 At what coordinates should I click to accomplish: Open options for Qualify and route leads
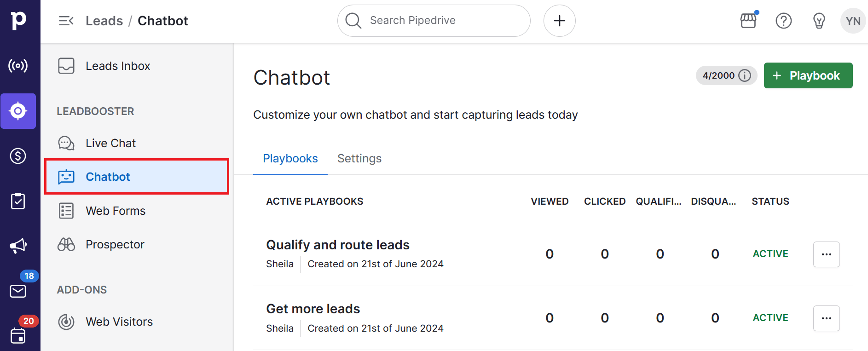coord(827,254)
